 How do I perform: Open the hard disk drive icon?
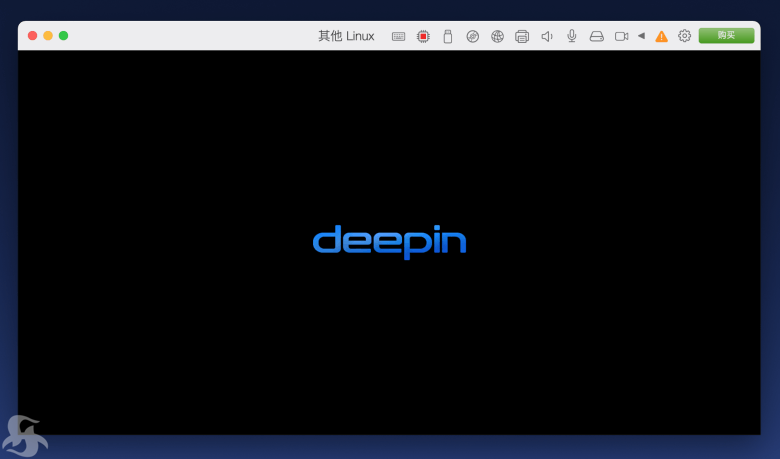pyautogui.click(x=596, y=36)
